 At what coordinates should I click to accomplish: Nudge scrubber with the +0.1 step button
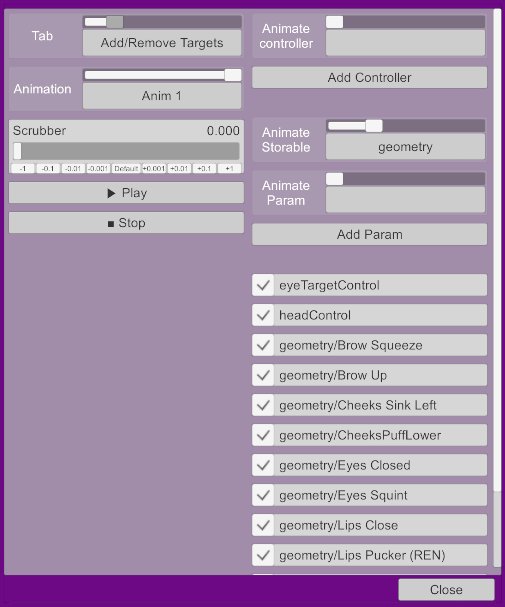204,168
